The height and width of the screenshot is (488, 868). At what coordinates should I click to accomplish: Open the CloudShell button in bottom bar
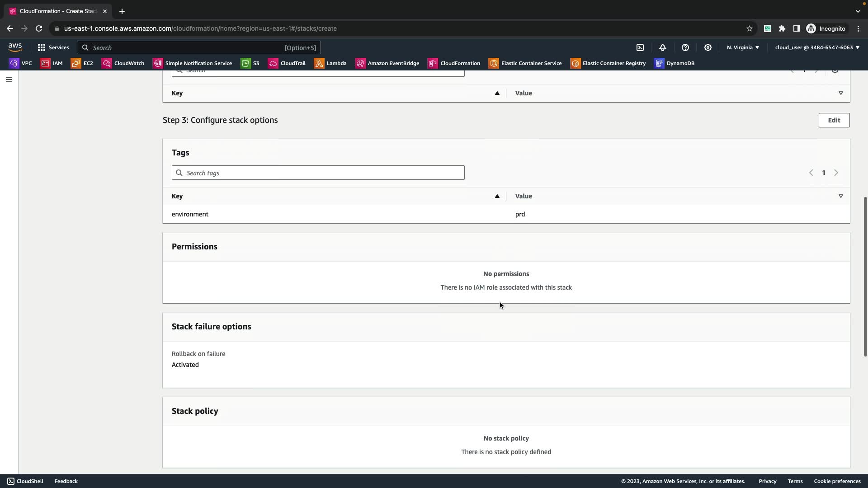click(x=25, y=481)
